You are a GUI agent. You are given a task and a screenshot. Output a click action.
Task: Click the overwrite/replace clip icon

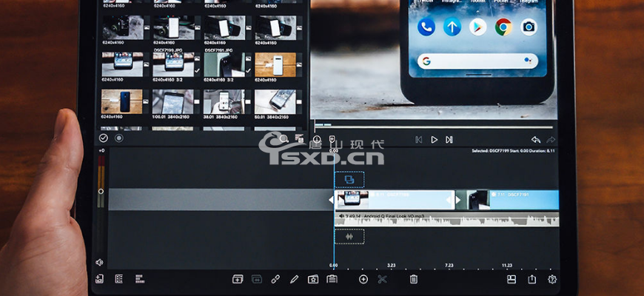256,279
